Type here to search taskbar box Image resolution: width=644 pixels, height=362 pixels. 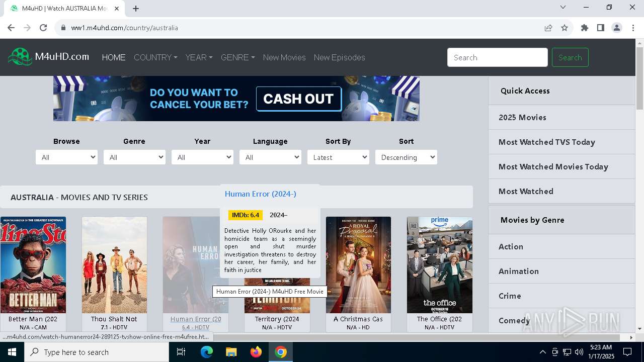97,352
